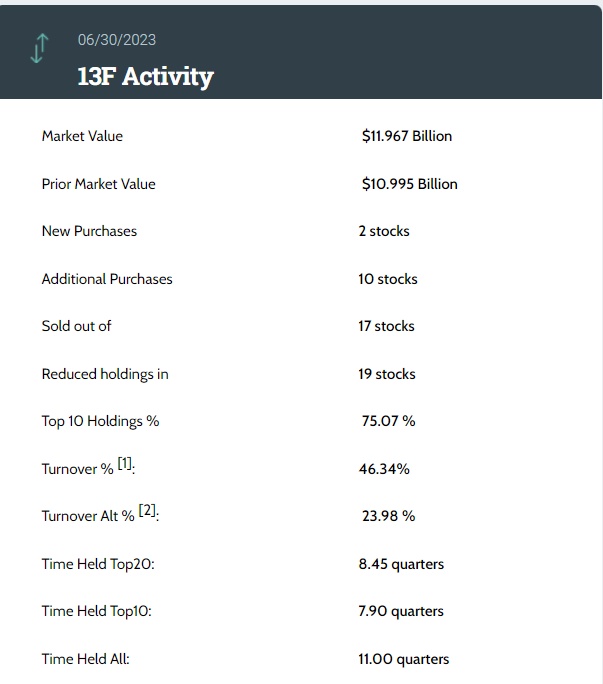This screenshot has width=603, height=684.
Task: Select the $11.967 Billion market value
Action: (406, 136)
